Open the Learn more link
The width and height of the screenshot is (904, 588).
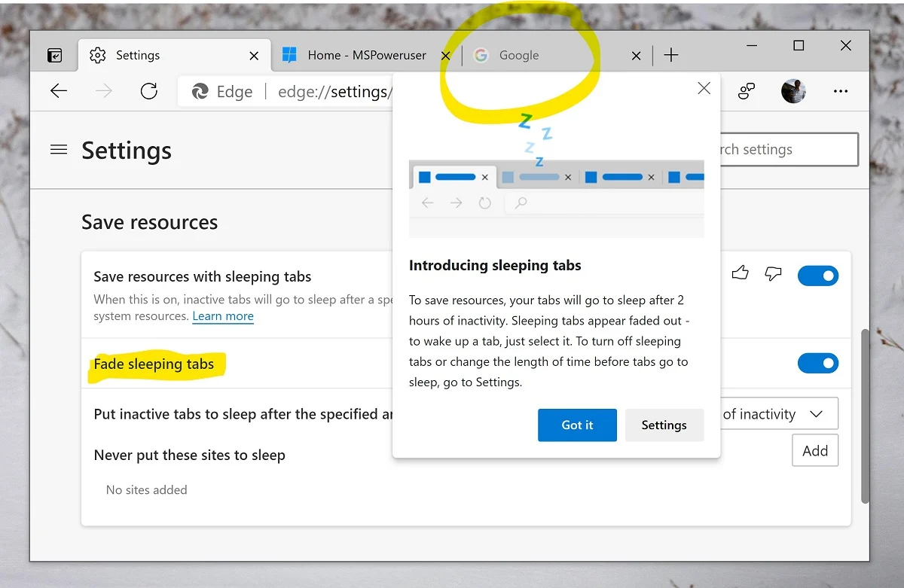pyautogui.click(x=223, y=316)
